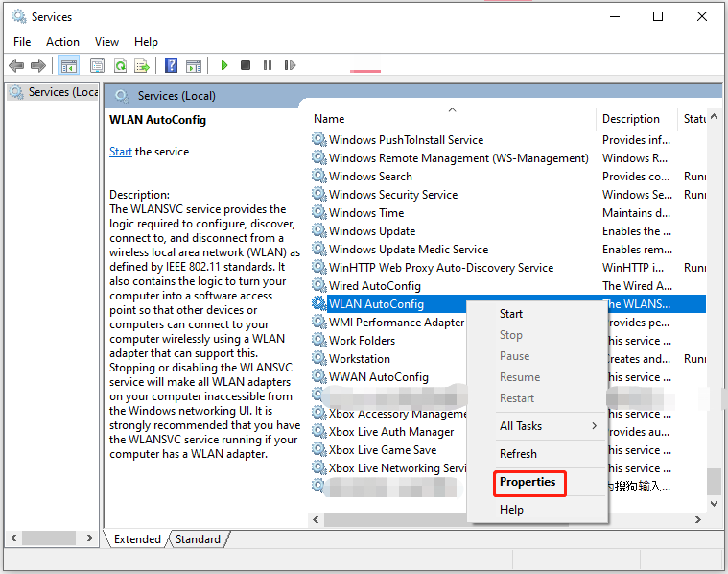
Task: Toggle Show/Hide Console Tree icon
Action: (x=69, y=65)
